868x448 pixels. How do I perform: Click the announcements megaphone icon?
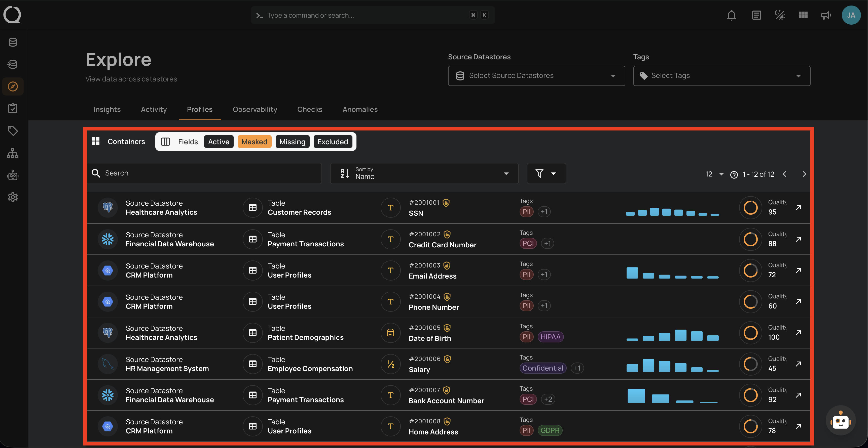click(826, 16)
